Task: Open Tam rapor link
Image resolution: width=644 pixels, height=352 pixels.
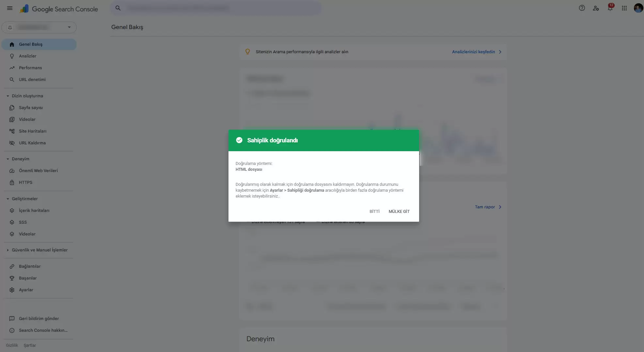Action: point(485,207)
